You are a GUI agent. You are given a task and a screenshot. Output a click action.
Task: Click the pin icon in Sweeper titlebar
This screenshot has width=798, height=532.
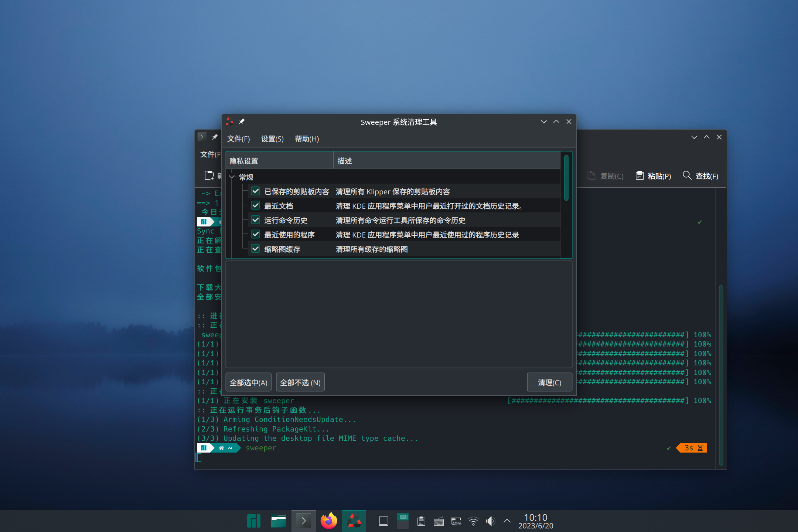(242, 122)
